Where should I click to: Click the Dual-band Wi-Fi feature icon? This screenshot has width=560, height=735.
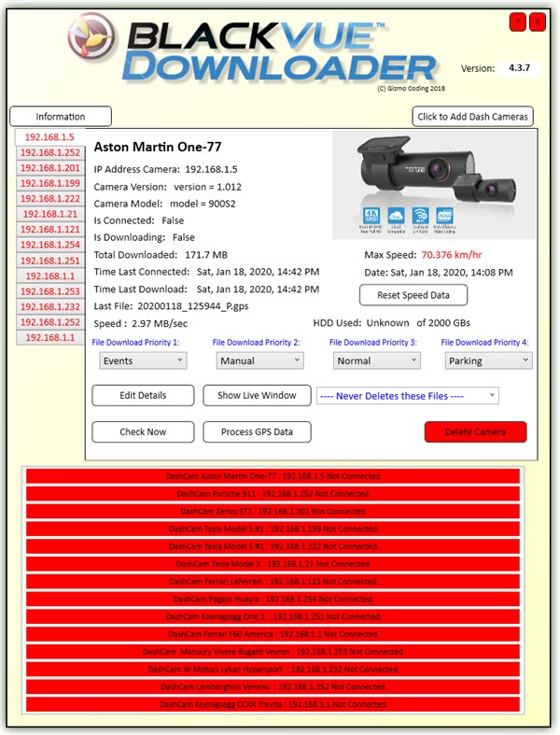(420, 216)
